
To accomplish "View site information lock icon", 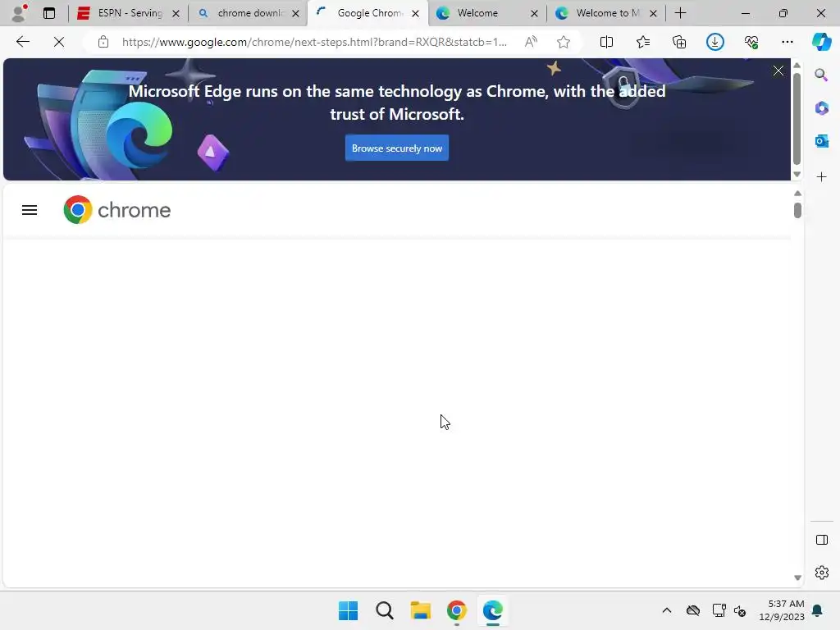I will (x=103, y=42).
